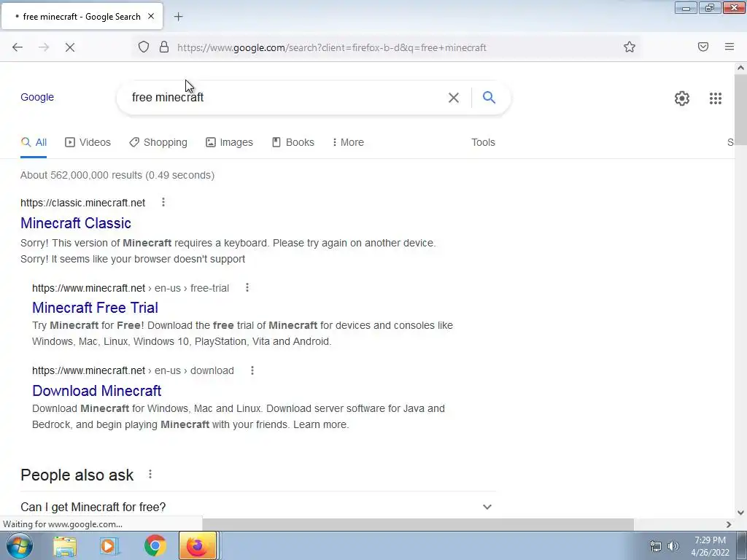Click the vertical scrollbar thumb
The height and width of the screenshot is (560, 747).
(740, 109)
